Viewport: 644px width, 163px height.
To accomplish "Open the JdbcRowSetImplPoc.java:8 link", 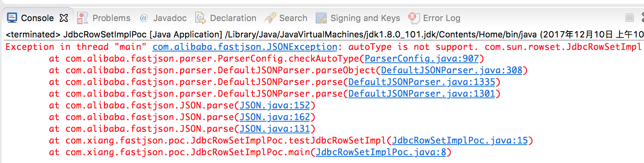I will pos(381,152).
